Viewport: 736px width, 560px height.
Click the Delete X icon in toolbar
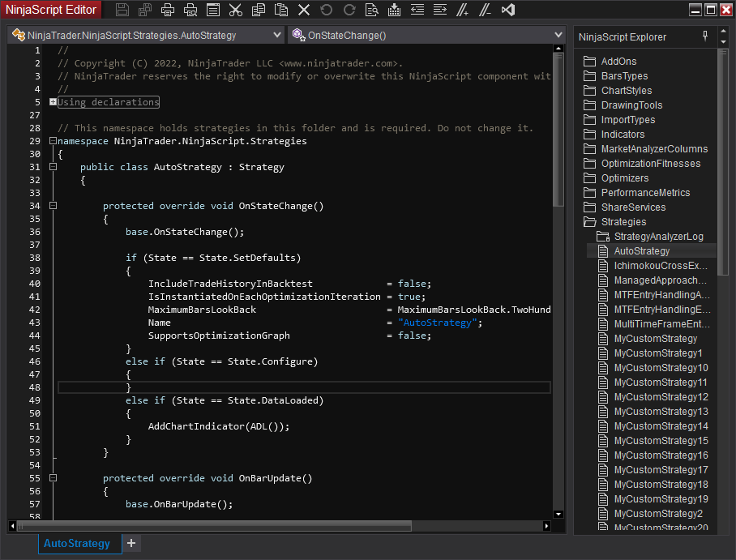pyautogui.click(x=304, y=11)
